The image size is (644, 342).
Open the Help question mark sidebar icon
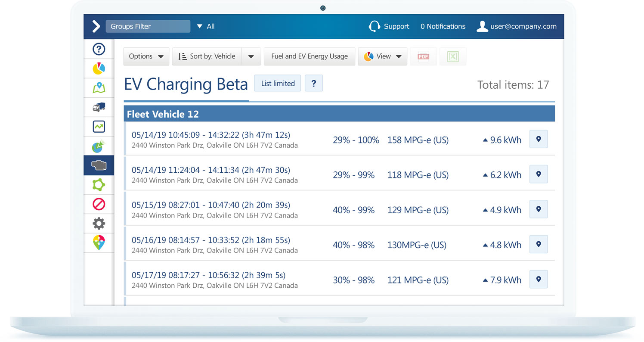click(99, 50)
